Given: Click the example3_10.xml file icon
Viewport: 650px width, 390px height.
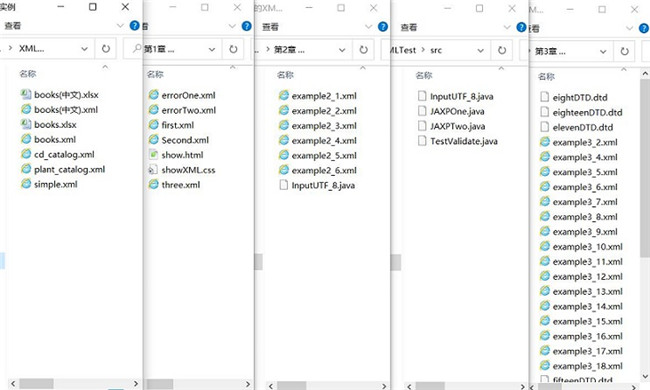Looking at the screenshot, I should (545, 247).
